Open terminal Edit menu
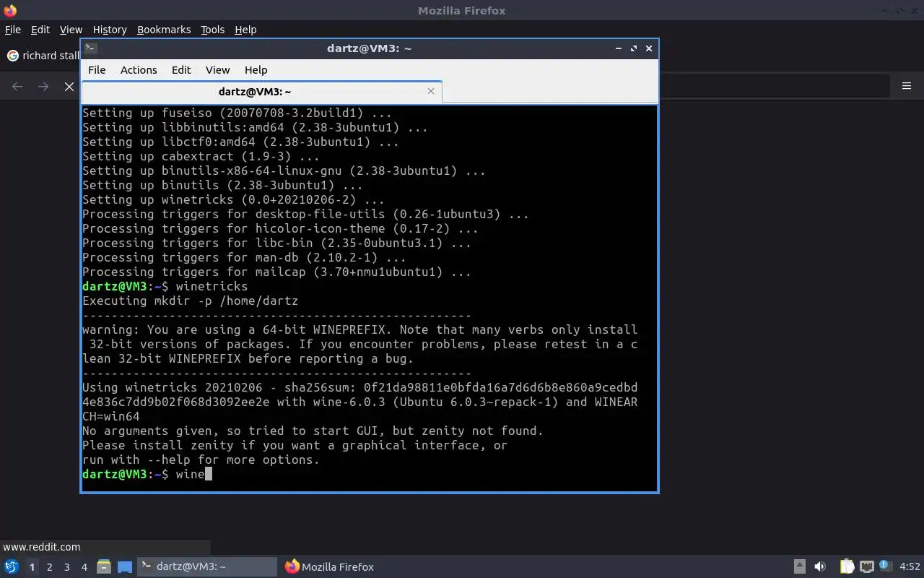This screenshot has height=578, width=924. pos(181,70)
